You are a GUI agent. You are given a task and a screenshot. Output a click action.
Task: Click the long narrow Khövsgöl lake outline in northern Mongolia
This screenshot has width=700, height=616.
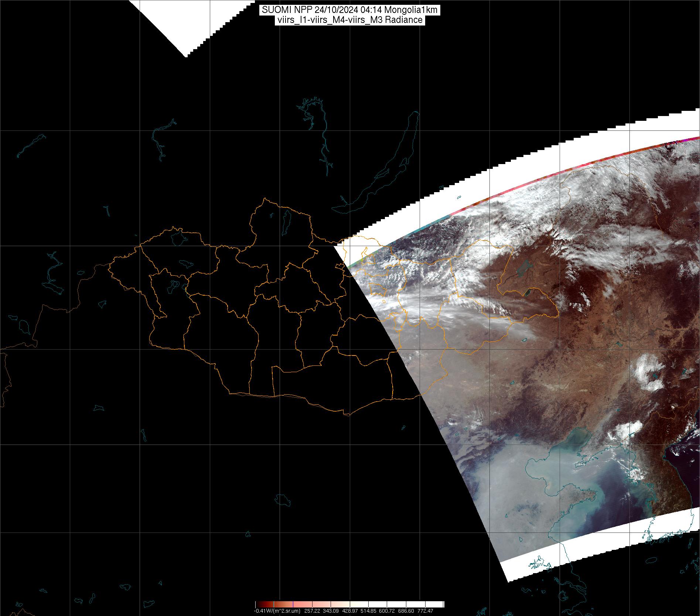286,222
